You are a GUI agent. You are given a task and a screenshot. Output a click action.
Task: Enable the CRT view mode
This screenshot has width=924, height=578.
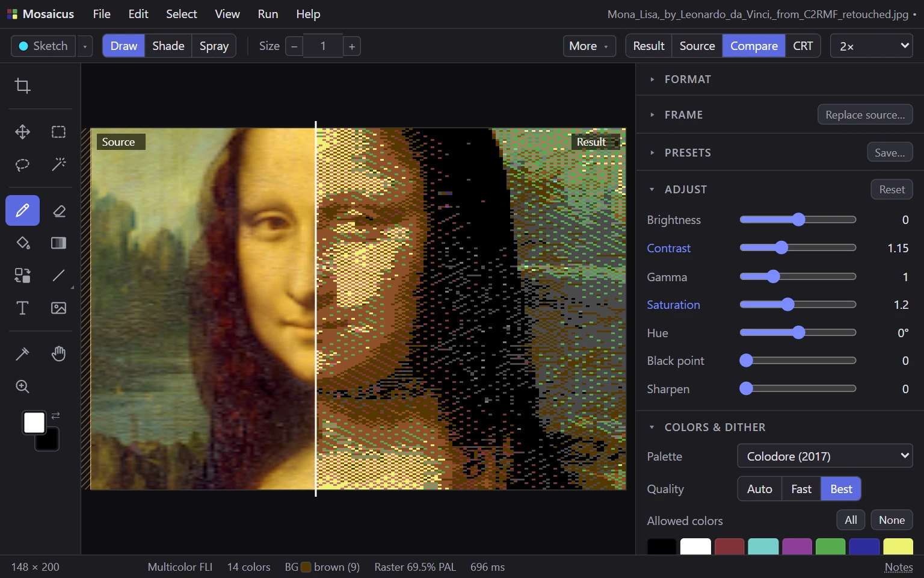(x=802, y=46)
